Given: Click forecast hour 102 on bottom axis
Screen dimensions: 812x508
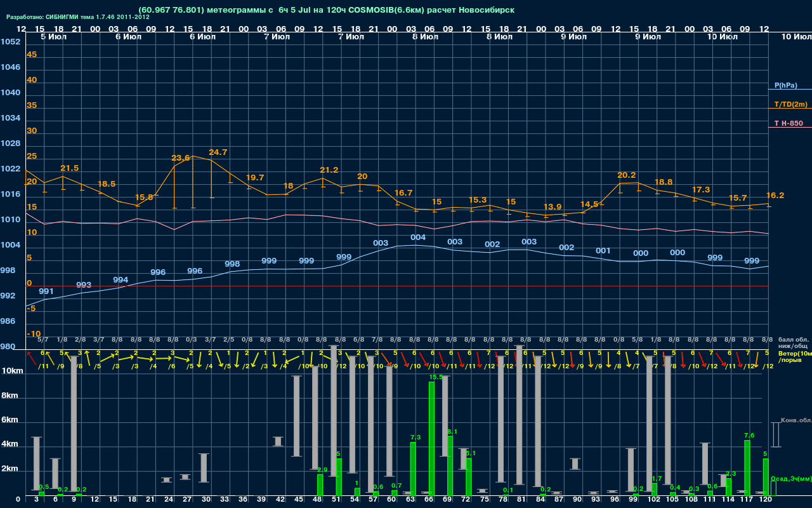Looking at the screenshot, I should point(654,500).
